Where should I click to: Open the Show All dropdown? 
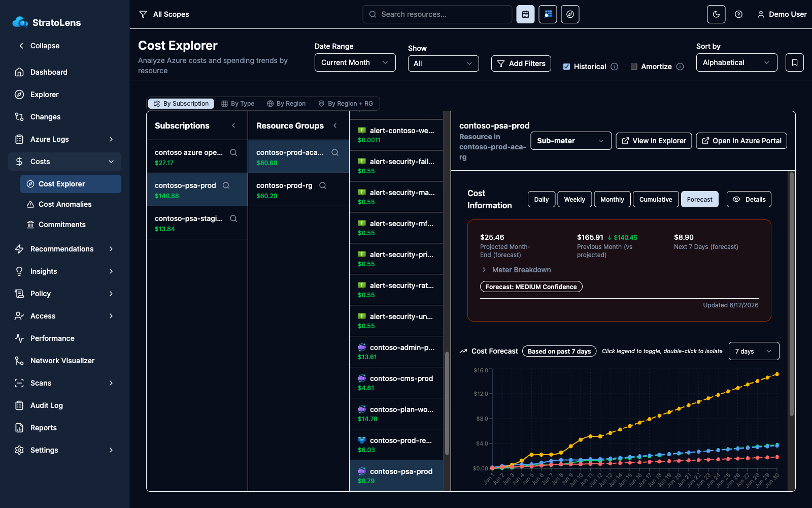click(x=444, y=63)
